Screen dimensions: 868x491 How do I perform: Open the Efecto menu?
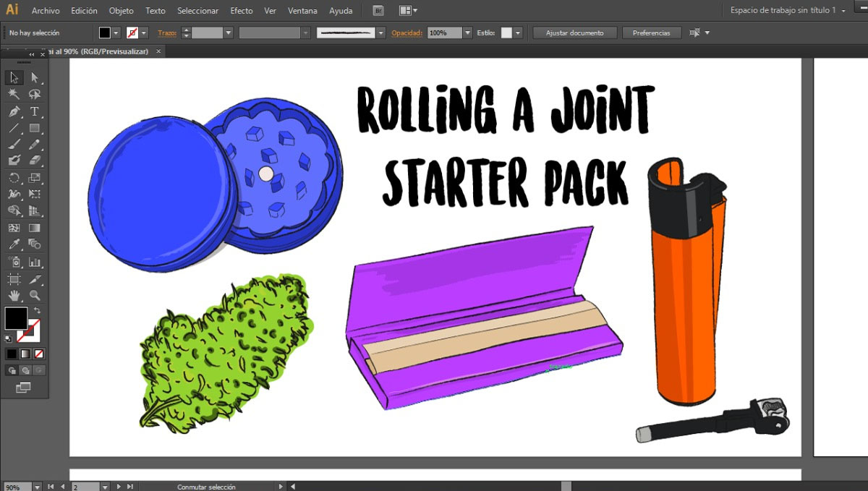(x=241, y=10)
